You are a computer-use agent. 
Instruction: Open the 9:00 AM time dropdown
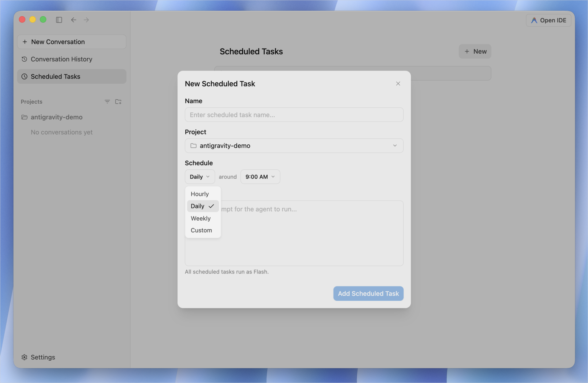pyautogui.click(x=260, y=177)
